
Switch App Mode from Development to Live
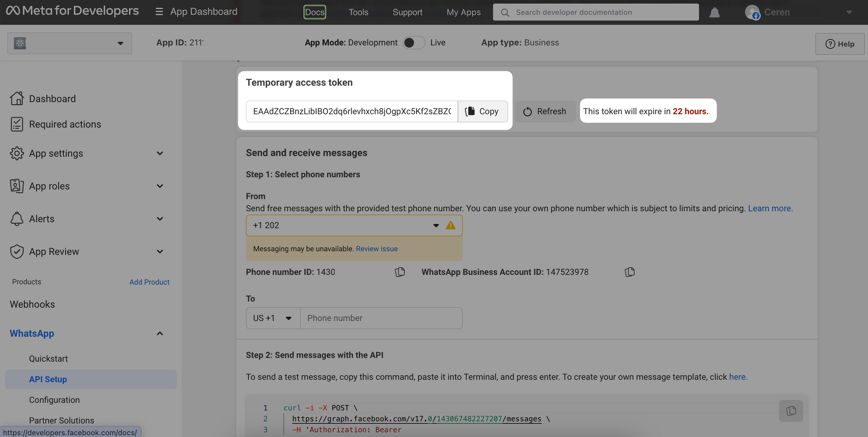(414, 43)
